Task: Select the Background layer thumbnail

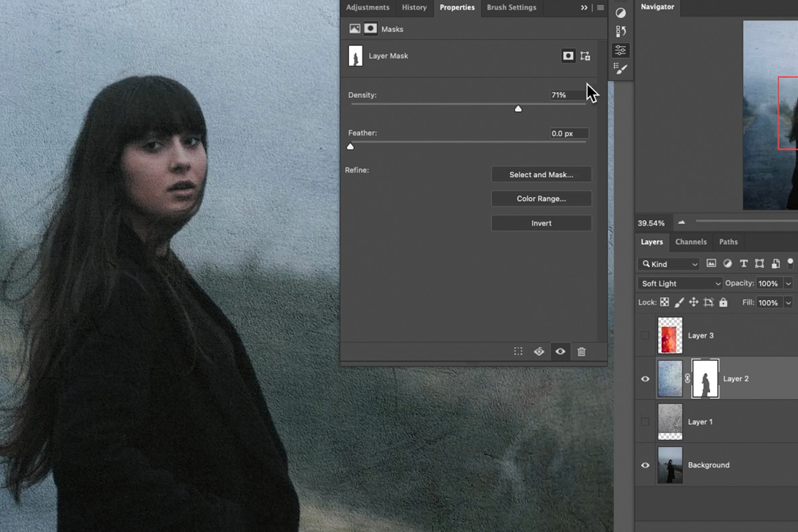Action: tap(670, 465)
